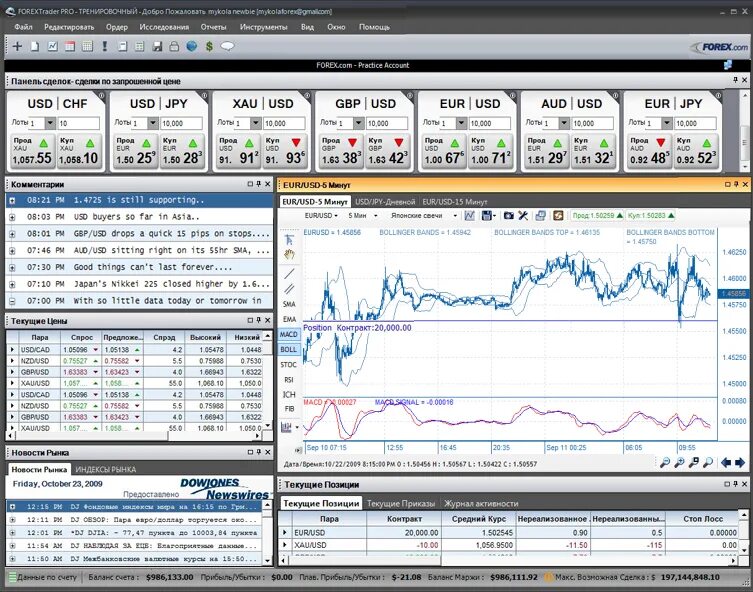This screenshot has height=592, width=753.
Task: Toggle FIB Fibonacci tool
Action: click(x=289, y=409)
